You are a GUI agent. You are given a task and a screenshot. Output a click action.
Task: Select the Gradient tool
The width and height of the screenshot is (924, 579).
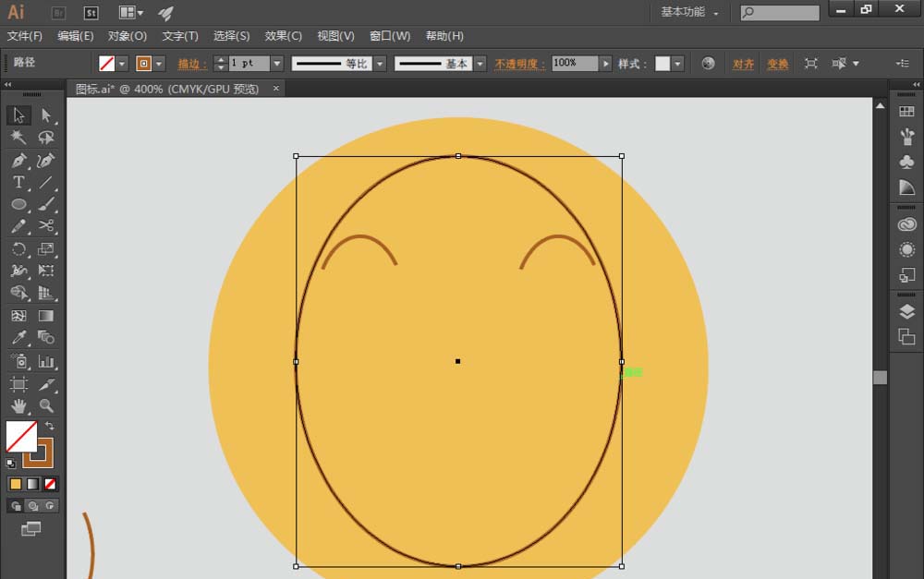pyautogui.click(x=46, y=316)
